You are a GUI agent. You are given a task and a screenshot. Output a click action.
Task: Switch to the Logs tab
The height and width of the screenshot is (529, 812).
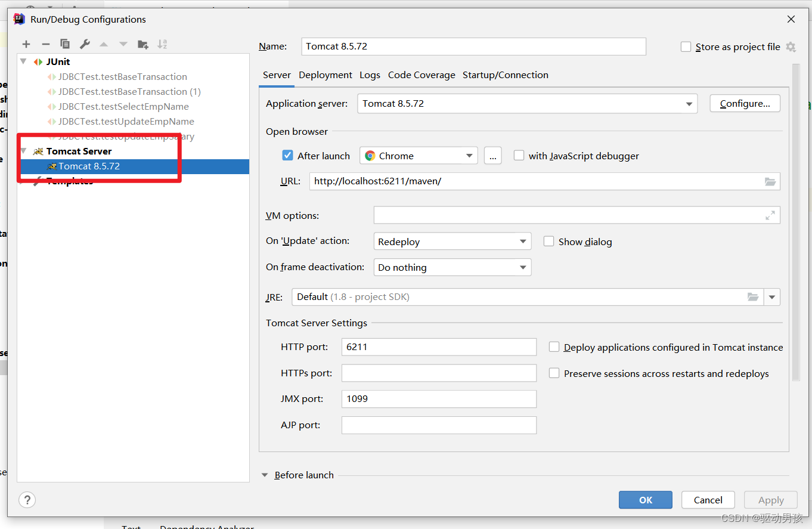(x=370, y=75)
